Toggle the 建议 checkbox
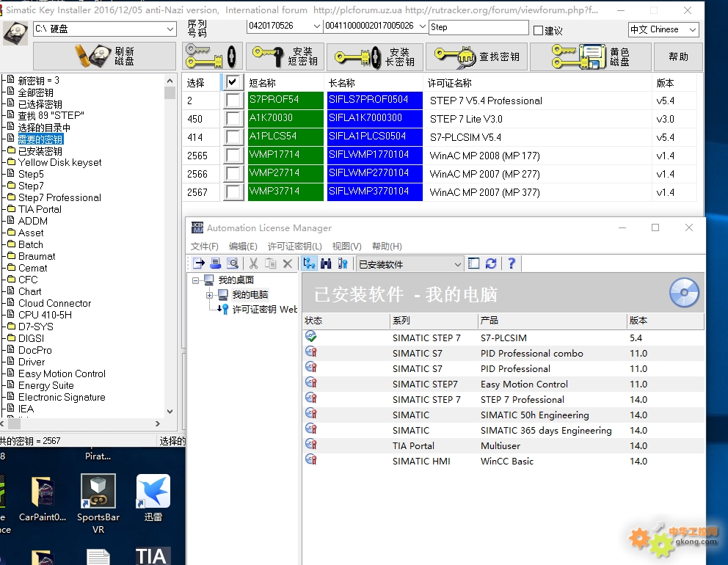 click(x=538, y=31)
